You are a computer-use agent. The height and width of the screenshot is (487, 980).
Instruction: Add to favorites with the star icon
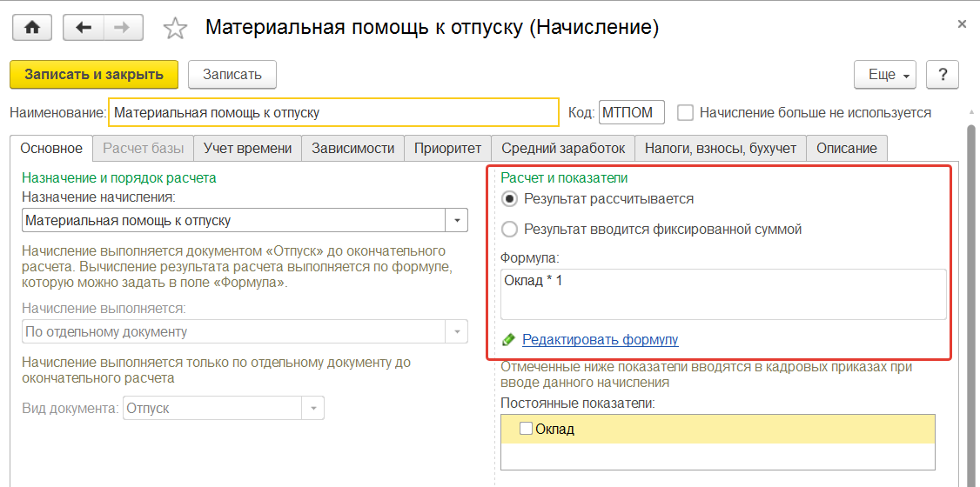(175, 29)
